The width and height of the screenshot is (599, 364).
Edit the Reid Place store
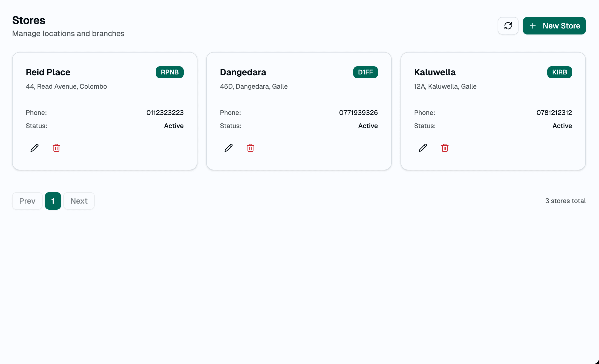point(34,148)
